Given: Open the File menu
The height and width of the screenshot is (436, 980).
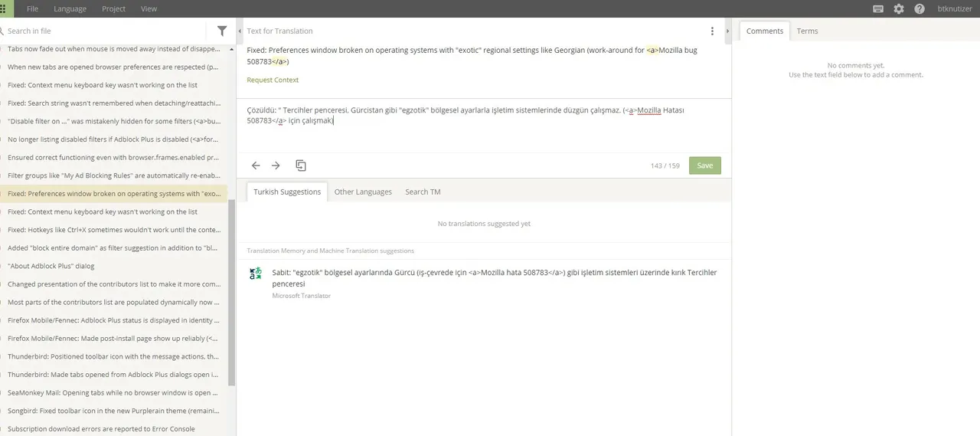Looking at the screenshot, I should click(x=33, y=8).
